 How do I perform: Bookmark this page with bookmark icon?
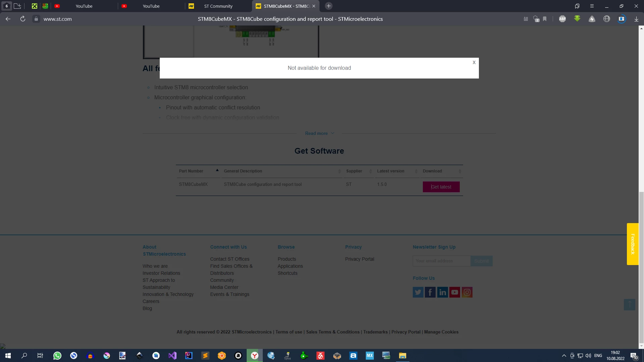(x=545, y=19)
